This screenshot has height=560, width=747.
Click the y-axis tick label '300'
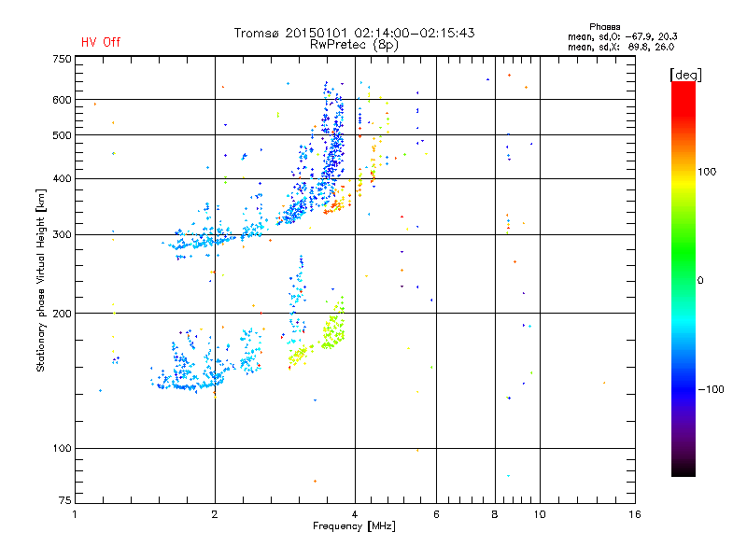pos(62,235)
